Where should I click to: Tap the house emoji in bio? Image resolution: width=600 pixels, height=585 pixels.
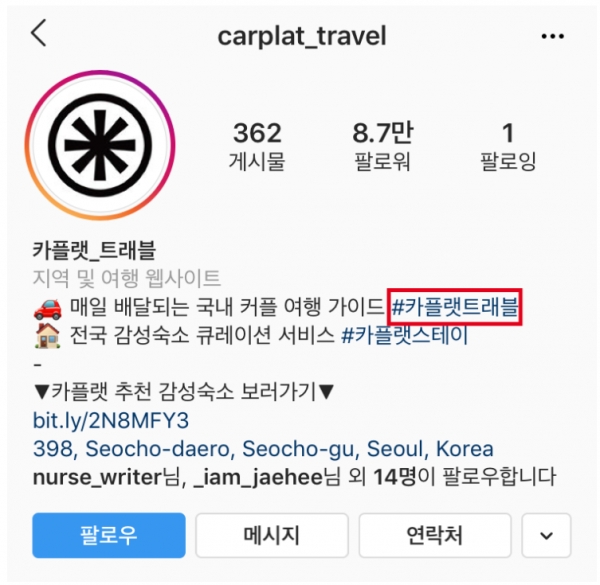[47, 336]
